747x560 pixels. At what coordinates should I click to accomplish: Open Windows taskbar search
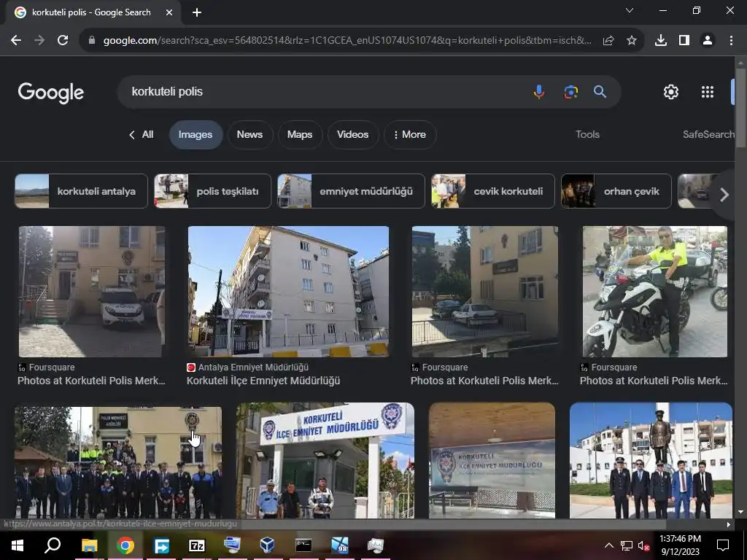pyautogui.click(x=53, y=545)
